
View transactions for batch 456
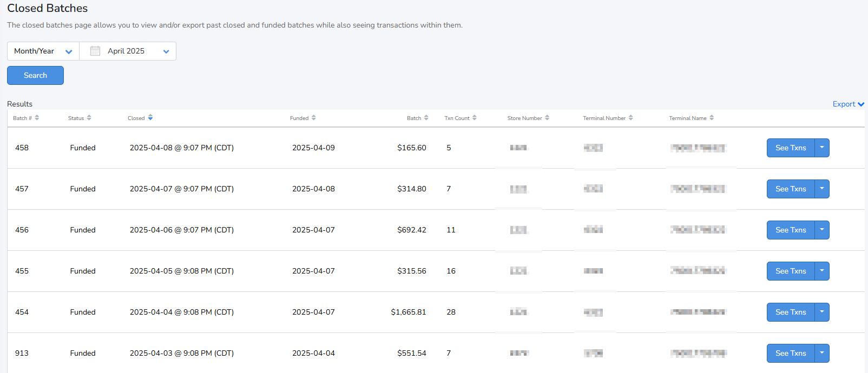pos(791,230)
